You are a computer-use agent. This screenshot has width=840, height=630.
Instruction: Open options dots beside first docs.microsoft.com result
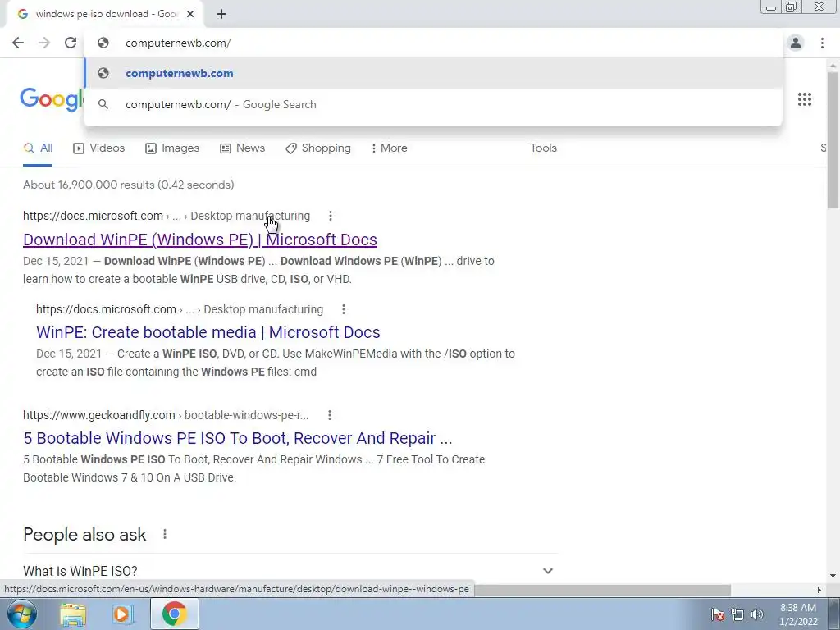click(331, 216)
